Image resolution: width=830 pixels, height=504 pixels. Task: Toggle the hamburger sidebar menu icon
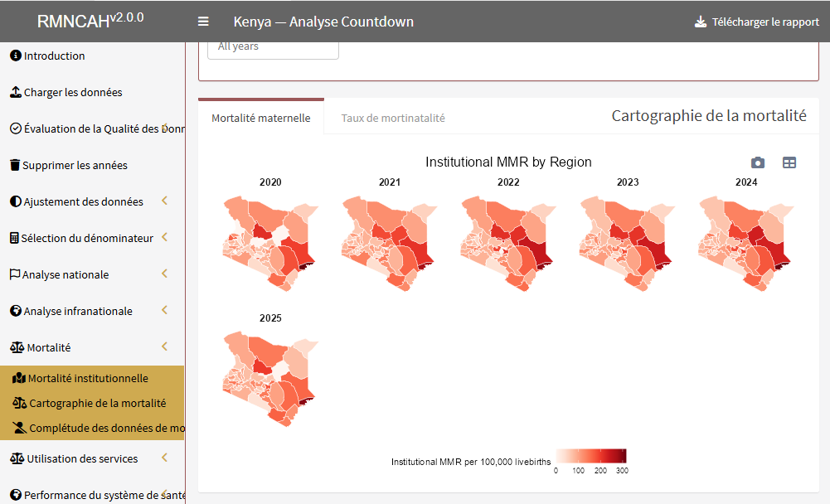(203, 22)
